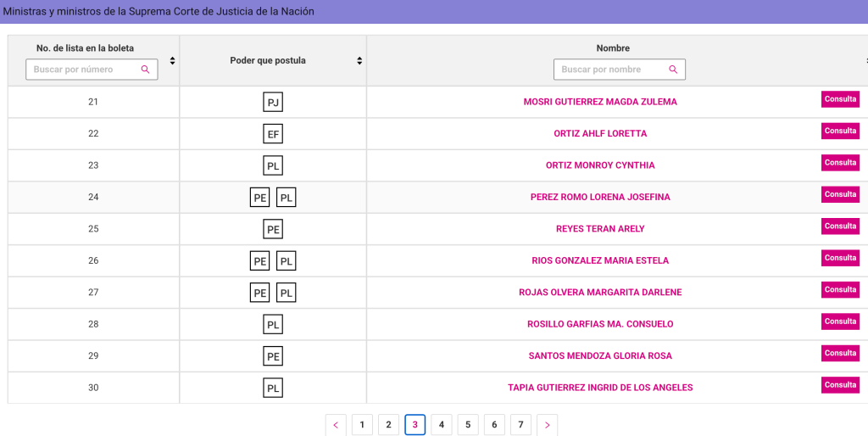868x436 pixels.
Task: Click the search icon in number filter
Action: tap(146, 70)
